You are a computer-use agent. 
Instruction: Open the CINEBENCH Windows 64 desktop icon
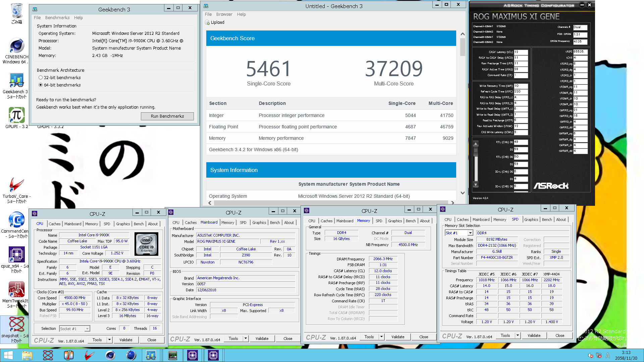pyautogui.click(x=16, y=50)
